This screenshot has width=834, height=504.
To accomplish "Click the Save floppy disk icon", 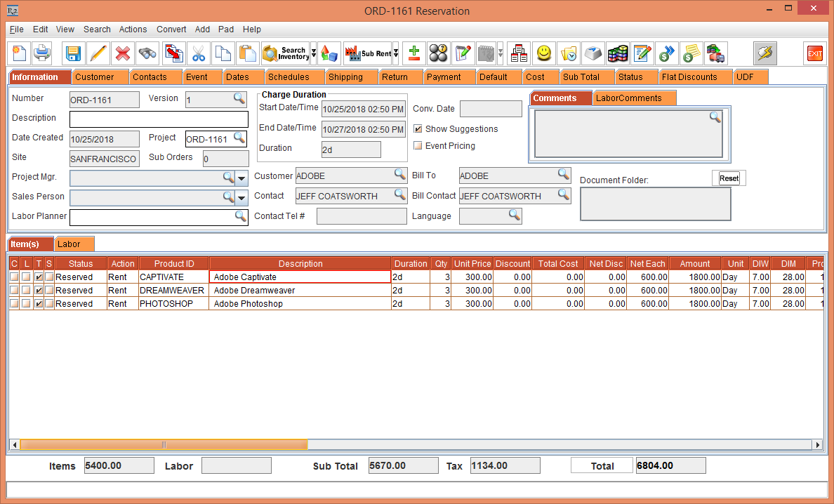I will 73,53.
